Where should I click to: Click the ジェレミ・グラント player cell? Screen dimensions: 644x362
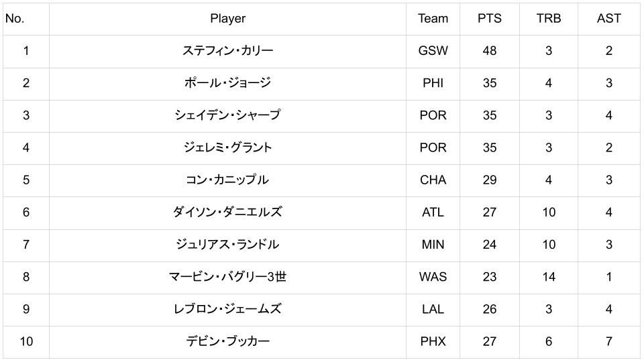point(227,147)
